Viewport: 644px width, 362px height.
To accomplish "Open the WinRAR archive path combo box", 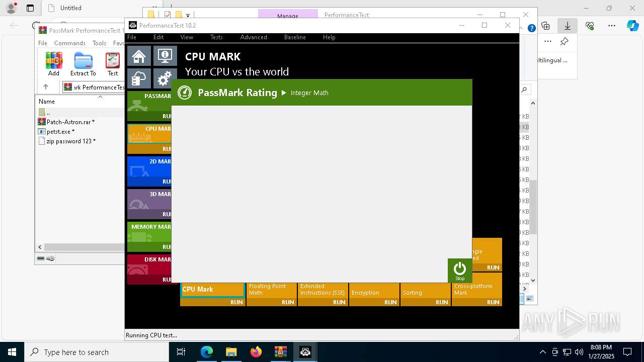I will (94, 87).
